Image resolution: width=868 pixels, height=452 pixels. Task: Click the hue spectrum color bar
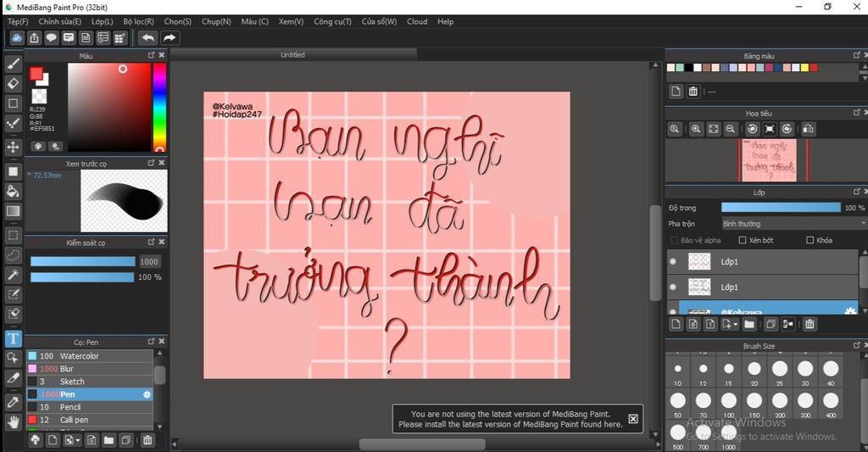coord(159,107)
